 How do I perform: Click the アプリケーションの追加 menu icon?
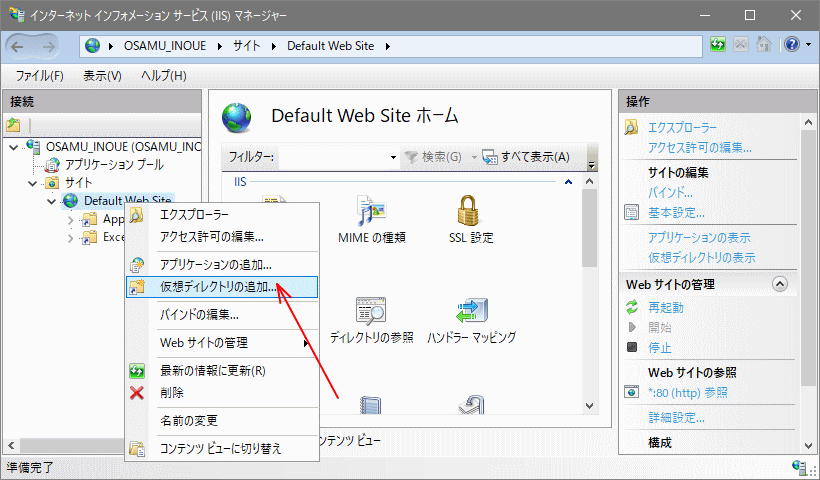pos(137,265)
